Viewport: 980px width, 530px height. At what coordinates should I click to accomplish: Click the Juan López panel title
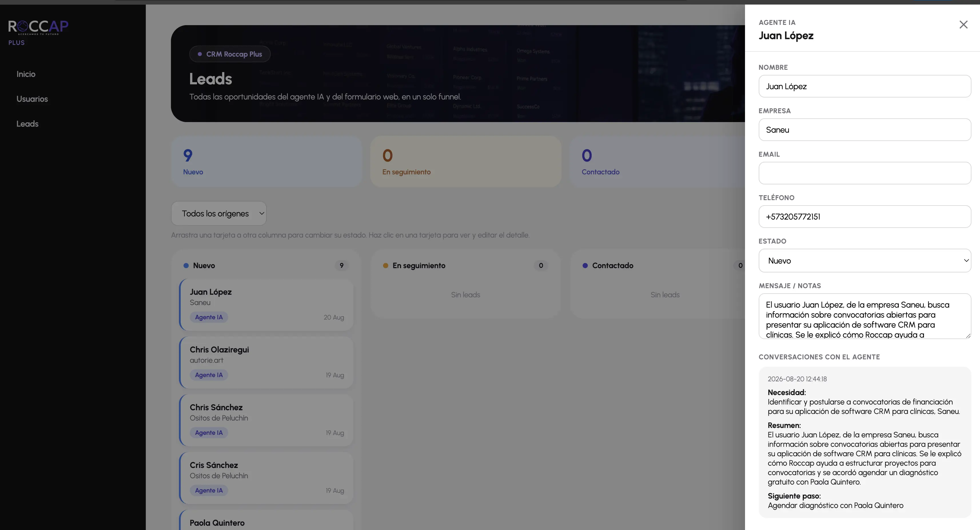pos(786,36)
